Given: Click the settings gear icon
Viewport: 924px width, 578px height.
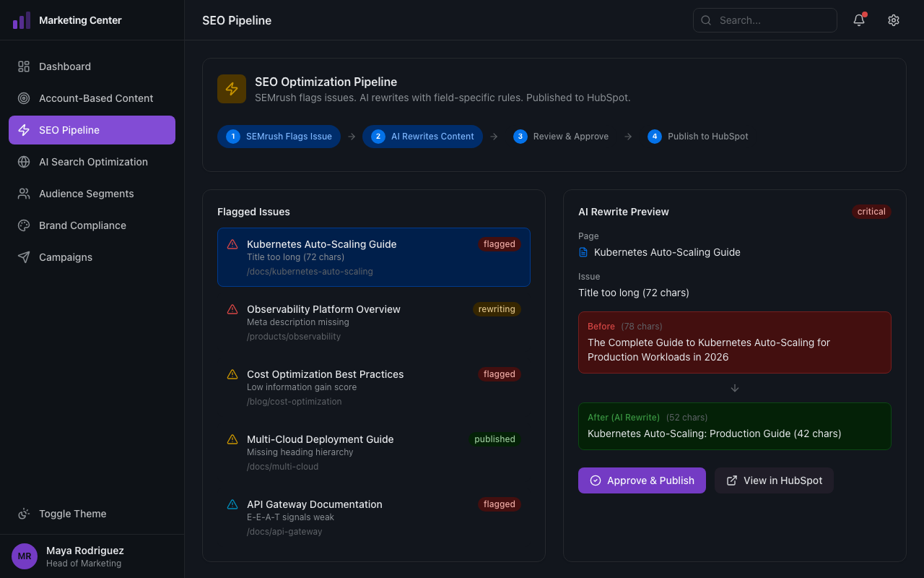Looking at the screenshot, I should tap(894, 20).
